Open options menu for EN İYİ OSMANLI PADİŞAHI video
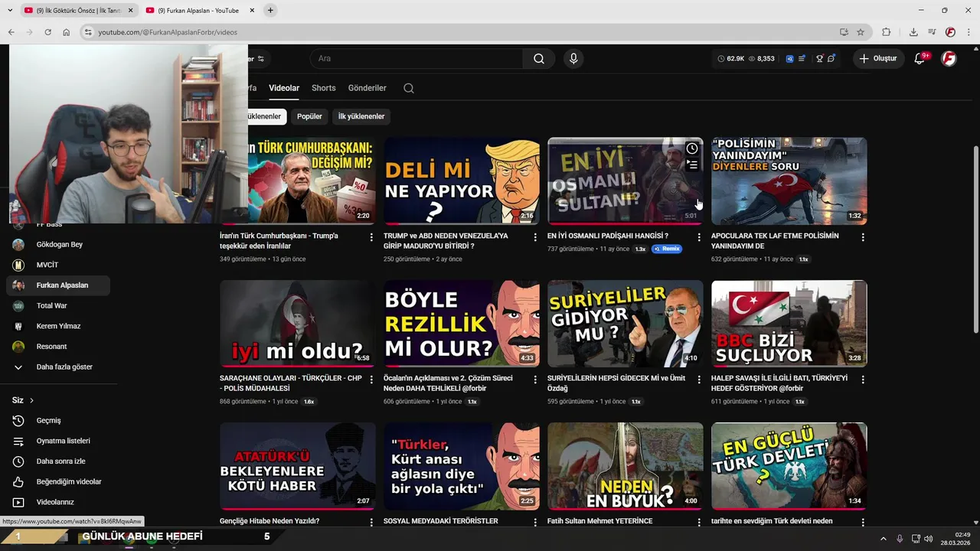980x551 pixels. [x=699, y=237]
